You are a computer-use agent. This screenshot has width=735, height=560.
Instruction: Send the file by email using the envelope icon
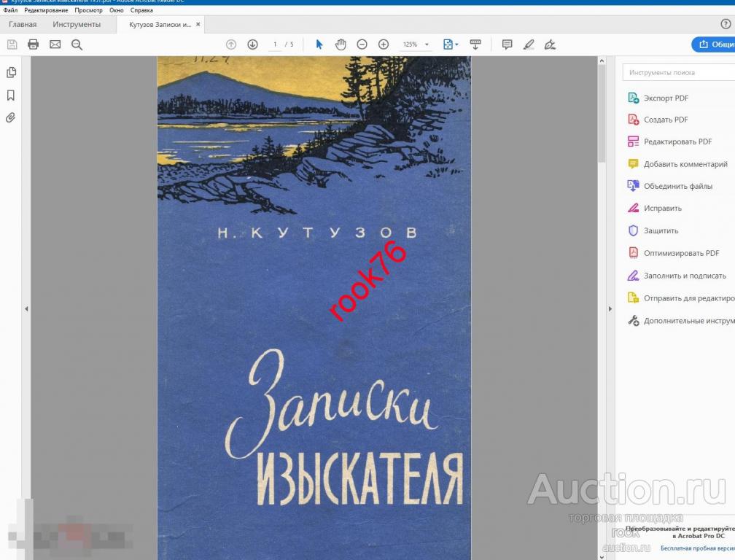(55, 44)
